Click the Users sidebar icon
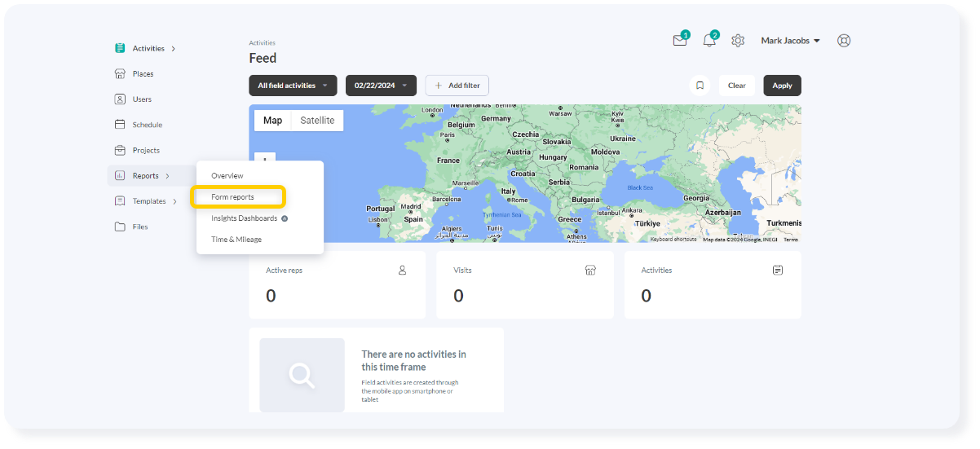This screenshot has width=980, height=449. click(120, 99)
